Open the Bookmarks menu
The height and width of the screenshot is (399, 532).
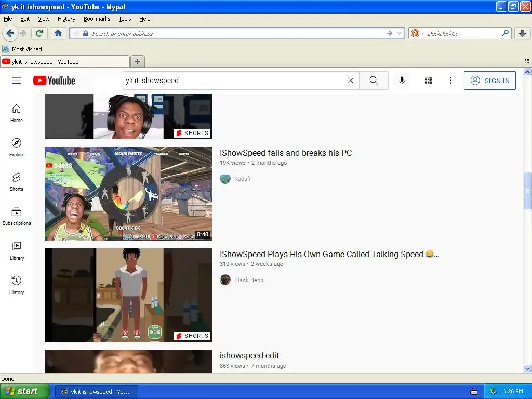click(x=97, y=19)
